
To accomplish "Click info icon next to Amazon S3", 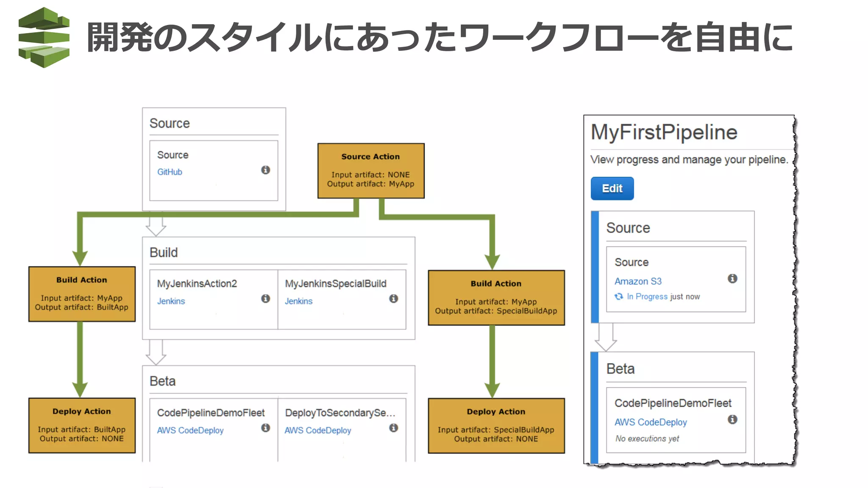I will 732,279.
